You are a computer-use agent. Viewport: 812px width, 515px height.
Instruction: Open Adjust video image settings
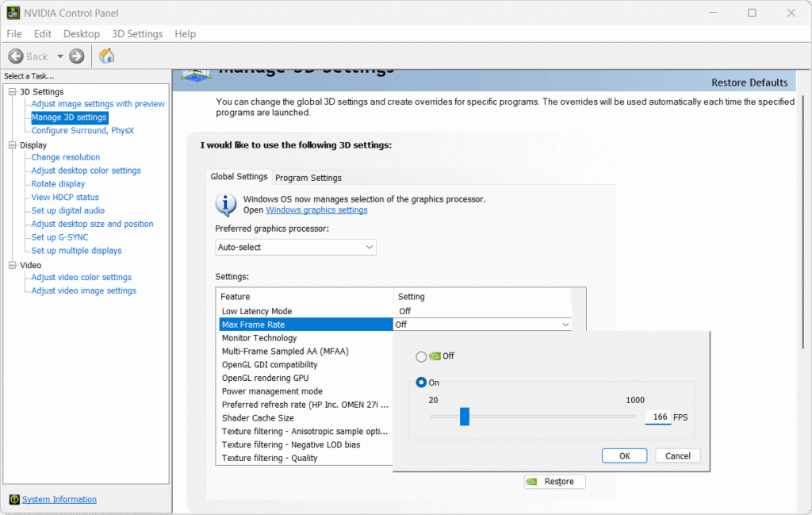pyautogui.click(x=83, y=290)
